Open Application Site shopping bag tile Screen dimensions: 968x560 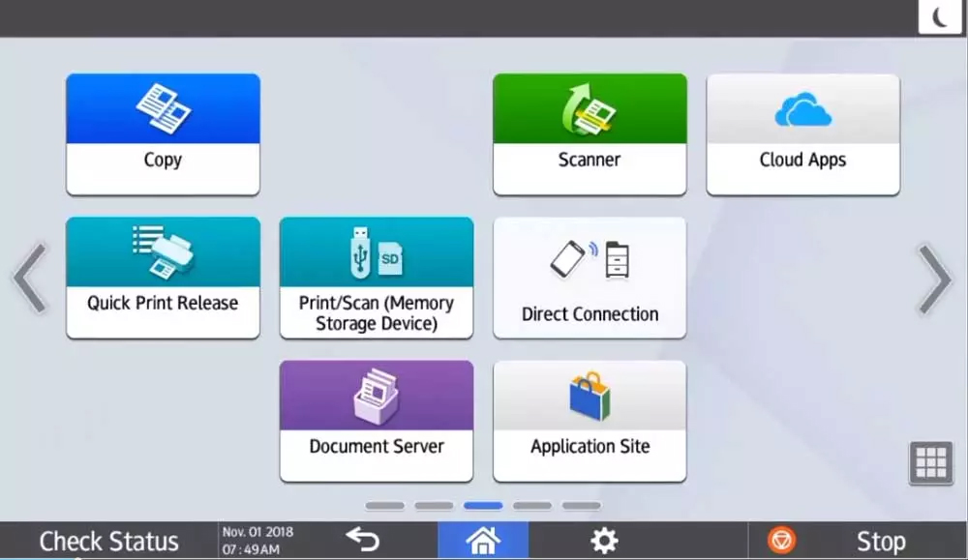coord(590,421)
